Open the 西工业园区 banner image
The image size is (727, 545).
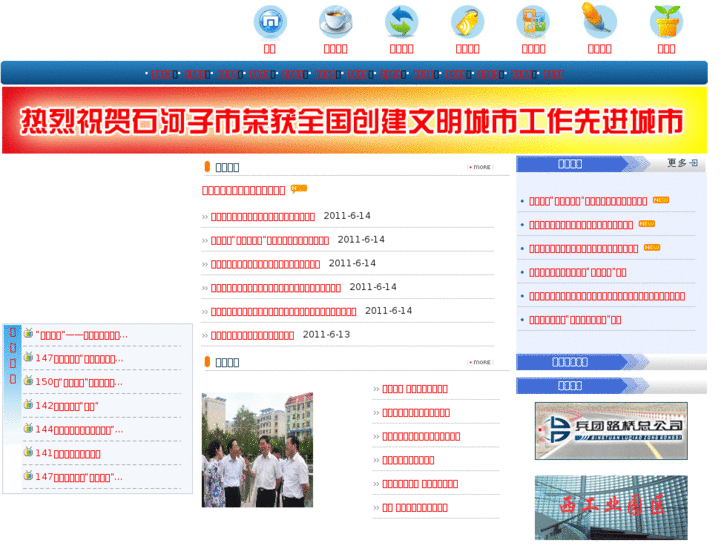point(611,507)
